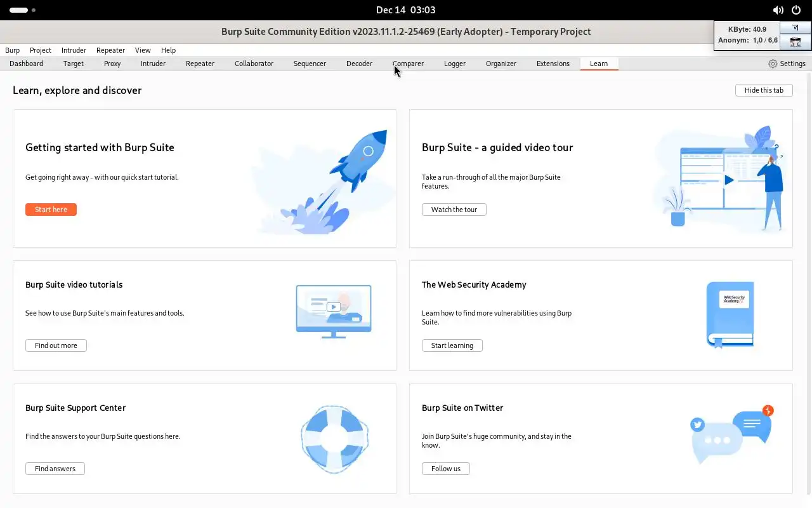
Task: Switch to the Decoder tab
Action: click(359, 63)
